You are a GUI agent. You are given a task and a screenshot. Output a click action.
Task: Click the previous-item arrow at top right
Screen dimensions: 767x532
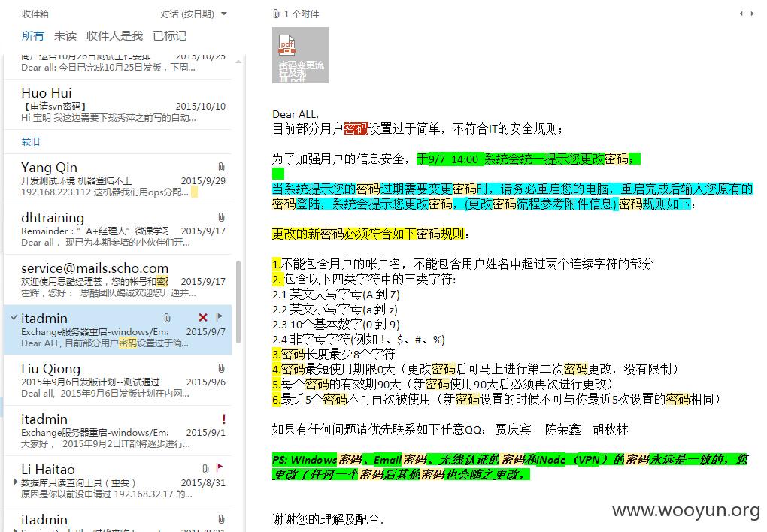click(x=741, y=14)
